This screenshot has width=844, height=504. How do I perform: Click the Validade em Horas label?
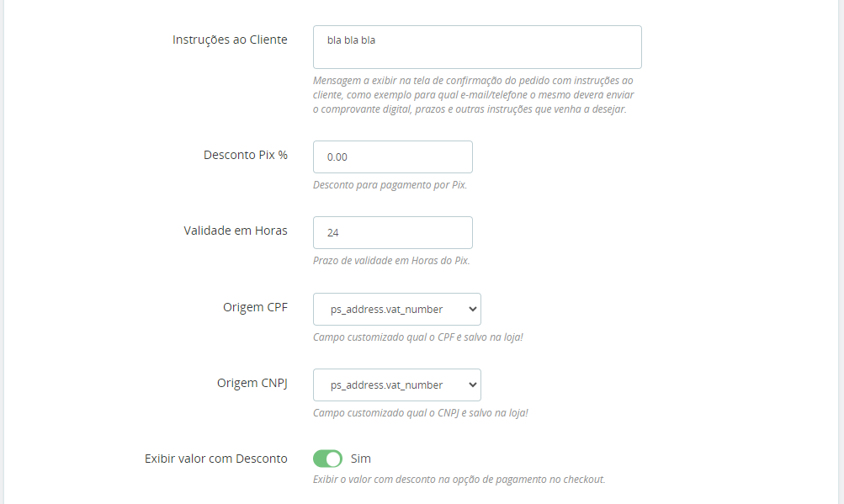tap(236, 231)
